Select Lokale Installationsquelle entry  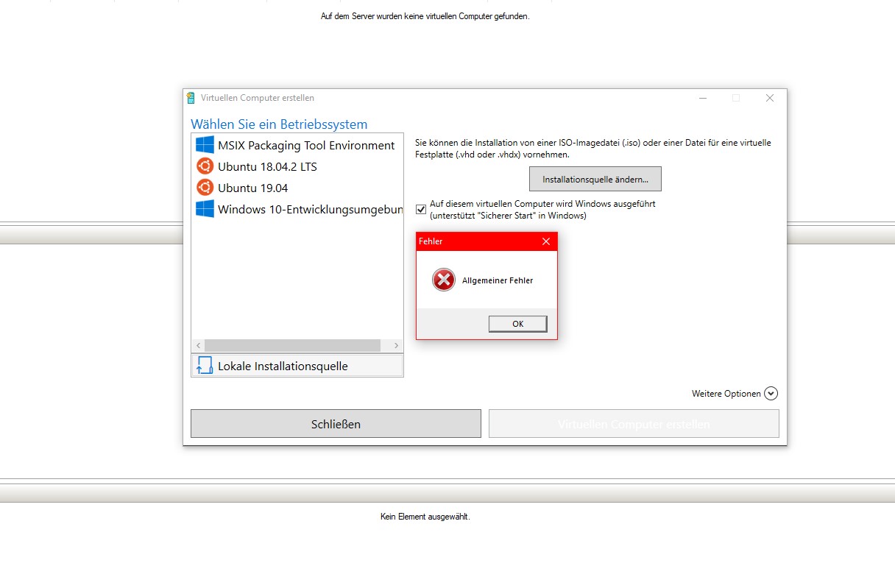click(x=297, y=366)
